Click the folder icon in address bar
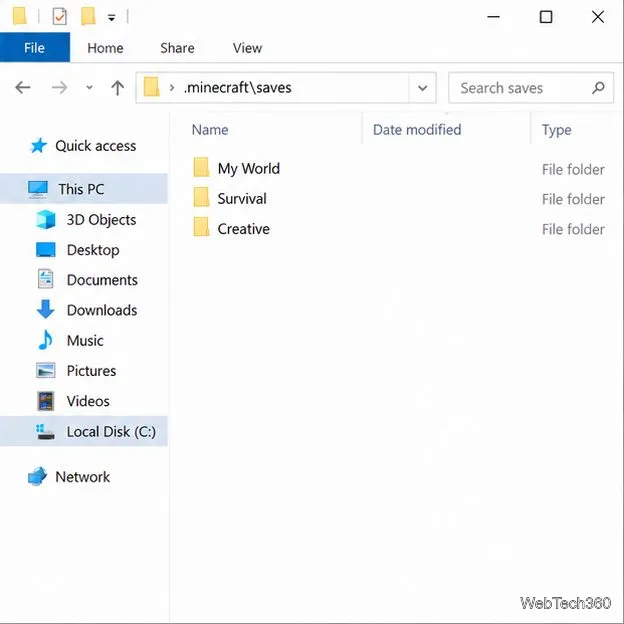The height and width of the screenshot is (624, 624). [151, 87]
